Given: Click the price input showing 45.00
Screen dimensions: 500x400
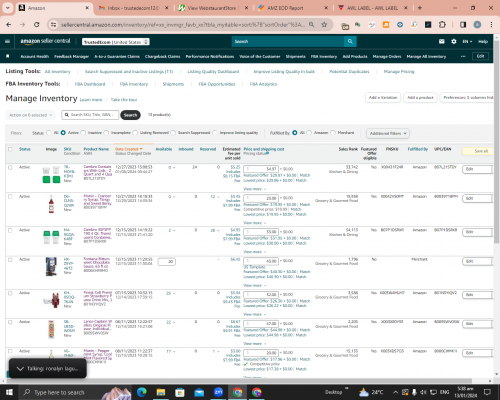Looking at the screenshot, I should click(x=261, y=261).
